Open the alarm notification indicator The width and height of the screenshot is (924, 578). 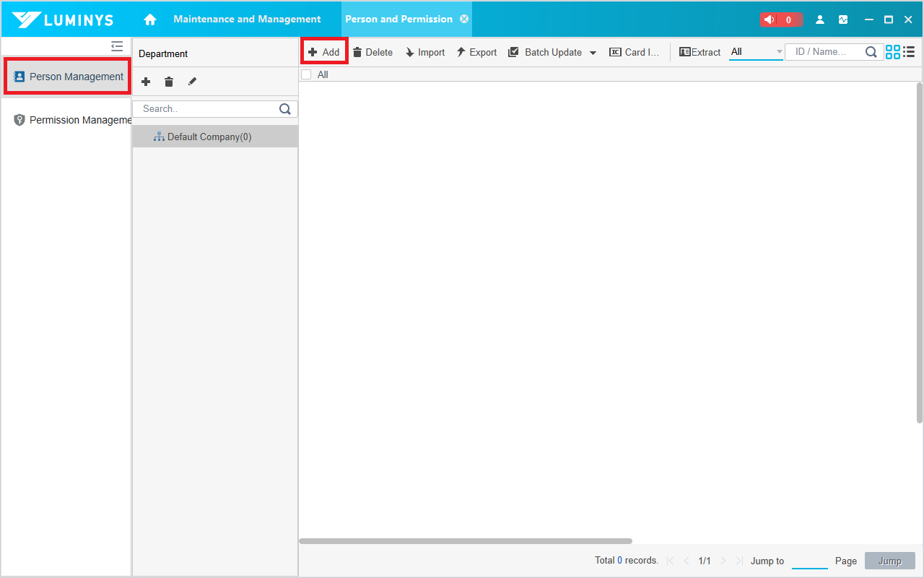(781, 20)
